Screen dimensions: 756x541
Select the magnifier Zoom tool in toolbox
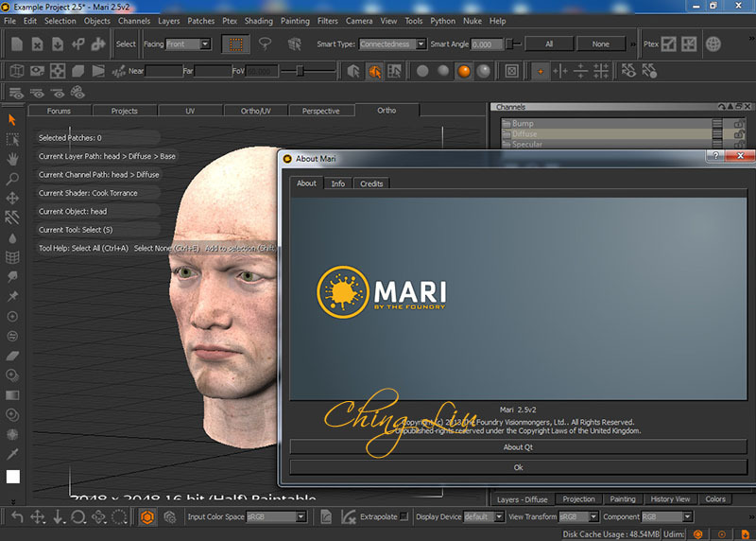point(12,179)
